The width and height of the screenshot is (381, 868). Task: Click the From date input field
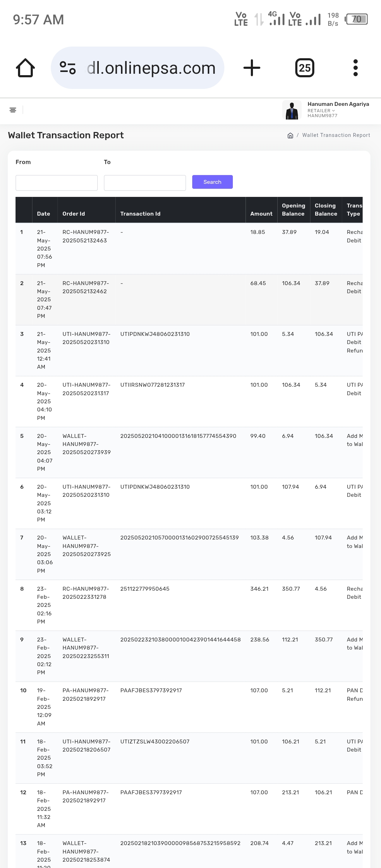(56, 183)
